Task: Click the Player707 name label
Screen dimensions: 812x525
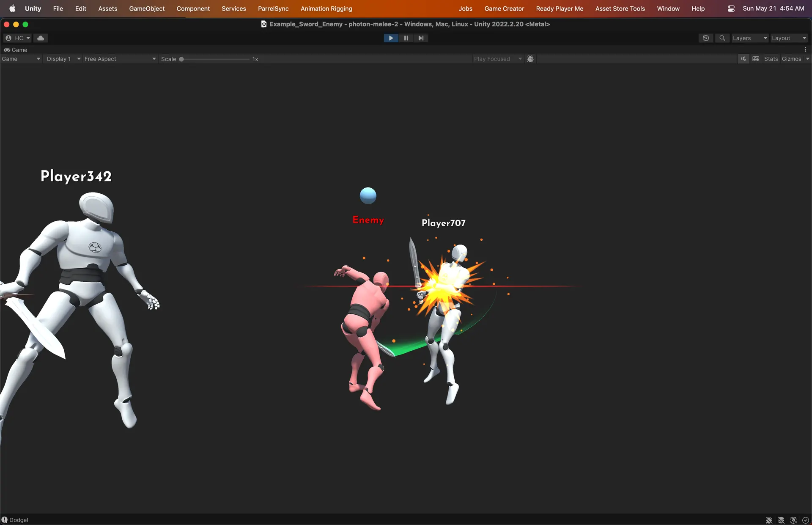Action: point(444,223)
